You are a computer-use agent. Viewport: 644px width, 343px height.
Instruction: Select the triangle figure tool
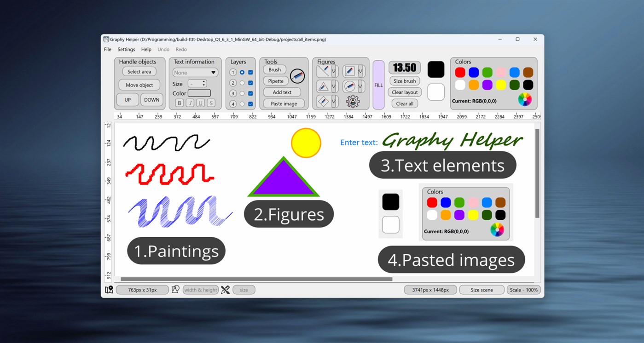pos(324,86)
